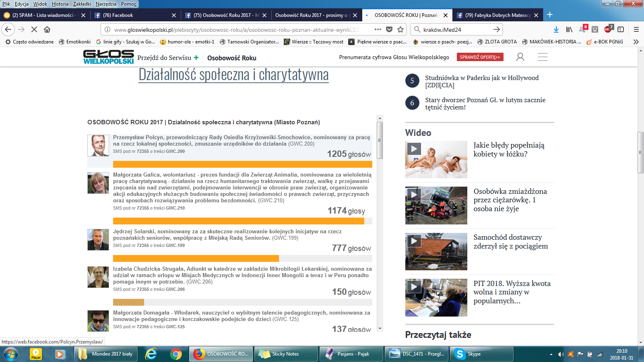Viewport: 644px width, 362px height.
Task: Open page actions three-dot menu
Action: [x=378, y=29]
